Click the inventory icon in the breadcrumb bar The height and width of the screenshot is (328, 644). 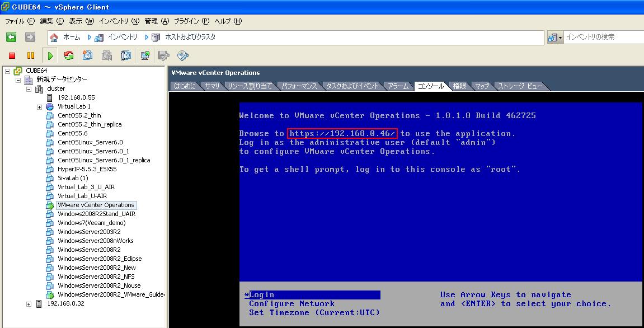(98, 38)
